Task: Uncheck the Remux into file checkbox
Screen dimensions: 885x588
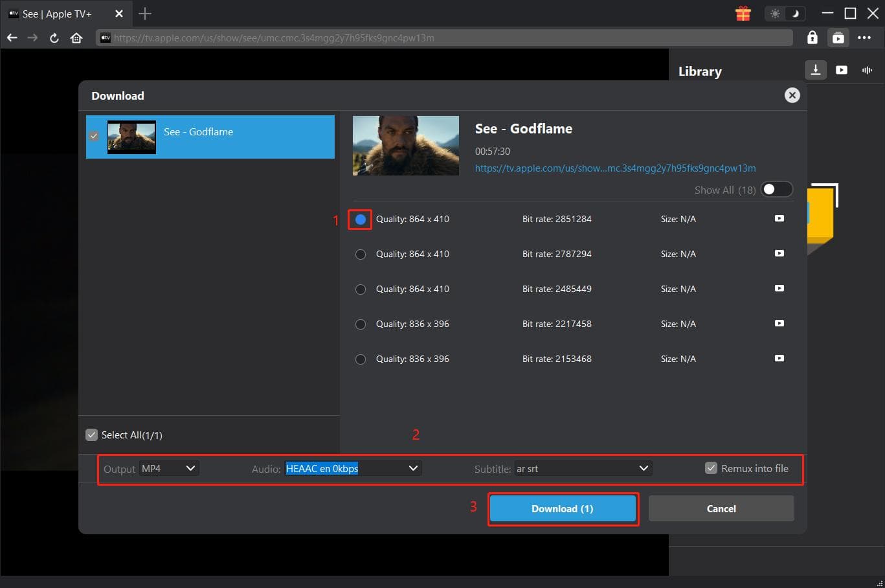Action: click(x=711, y=468)
